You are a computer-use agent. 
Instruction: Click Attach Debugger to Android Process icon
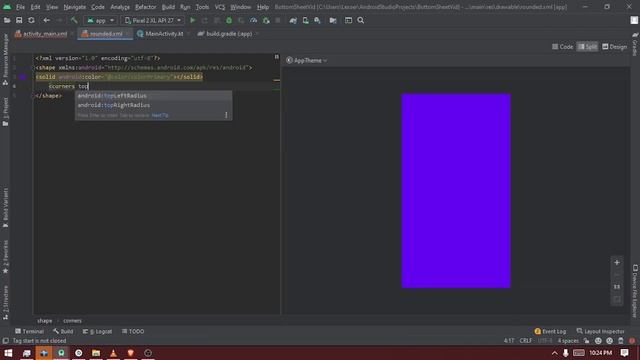coord(266,20)
